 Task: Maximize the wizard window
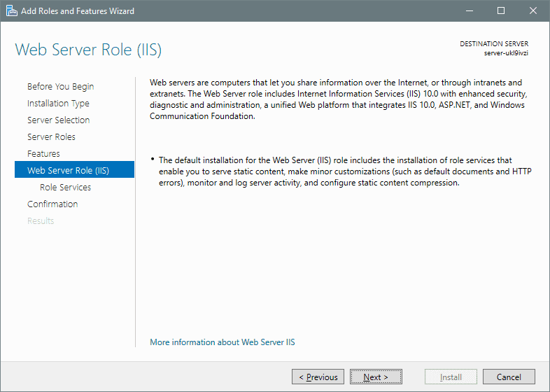click(501, 11)
